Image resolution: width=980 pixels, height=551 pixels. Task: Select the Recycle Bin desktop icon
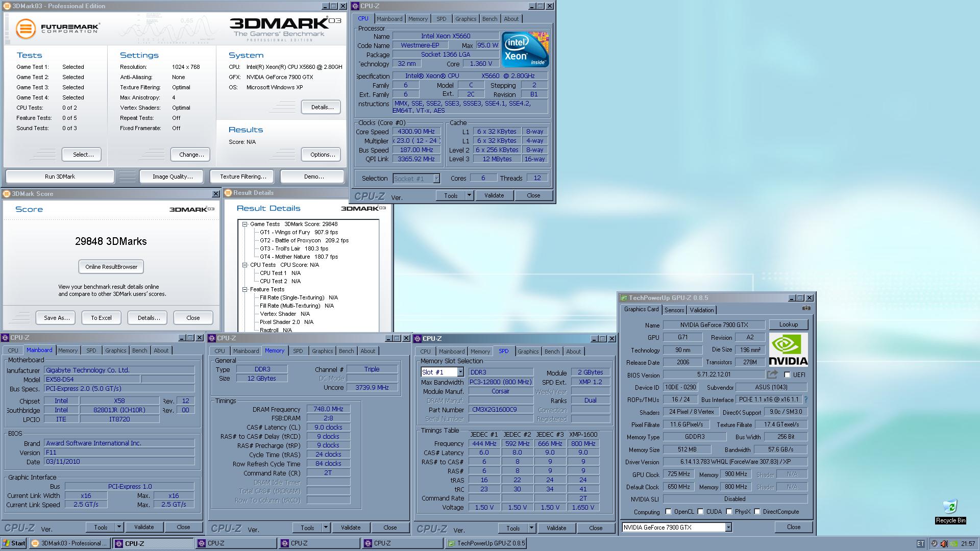pyautogui.click(x=950, y=511)
